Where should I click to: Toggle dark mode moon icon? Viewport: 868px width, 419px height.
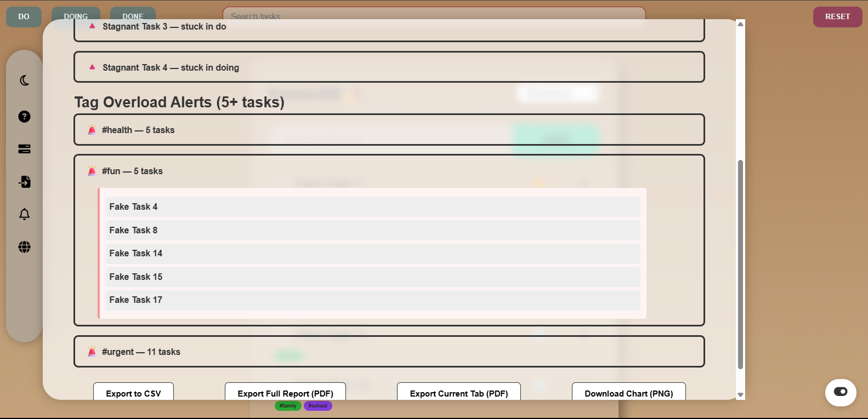[x=24, y=81]
